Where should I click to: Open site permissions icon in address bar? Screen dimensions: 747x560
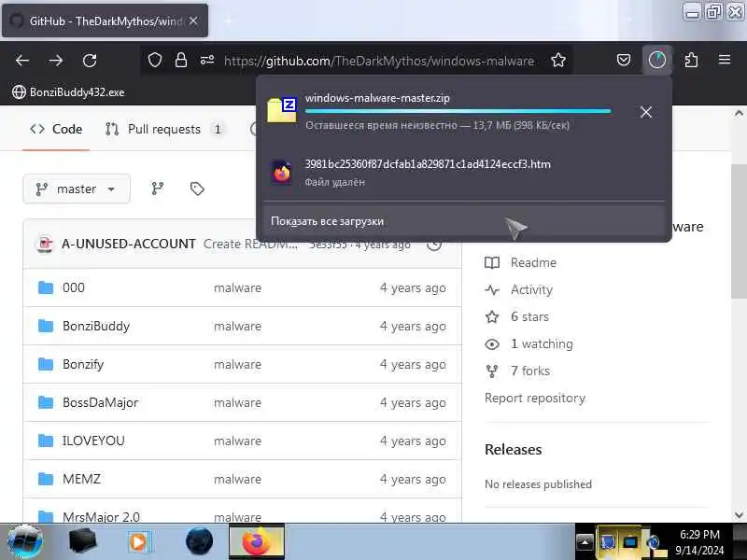click(207, 60)
